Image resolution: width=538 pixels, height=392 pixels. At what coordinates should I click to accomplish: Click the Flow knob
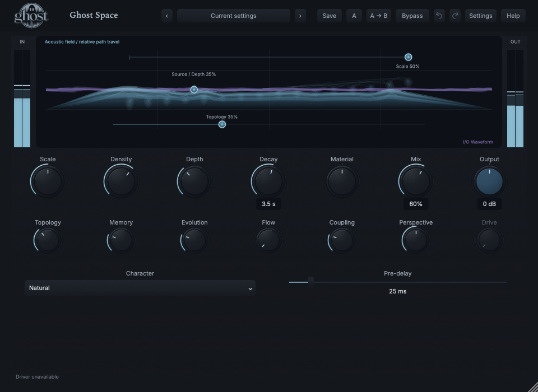coord(268,240)
